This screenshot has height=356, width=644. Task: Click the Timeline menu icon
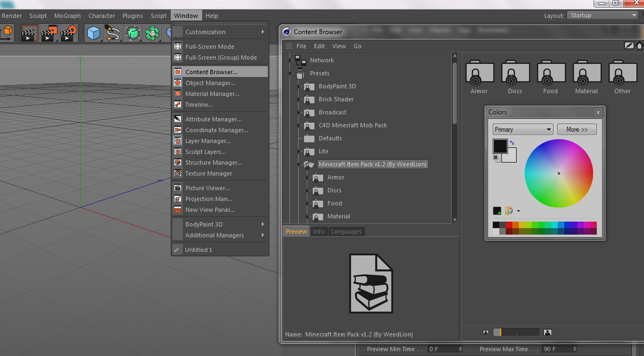(x=178, y=105)
